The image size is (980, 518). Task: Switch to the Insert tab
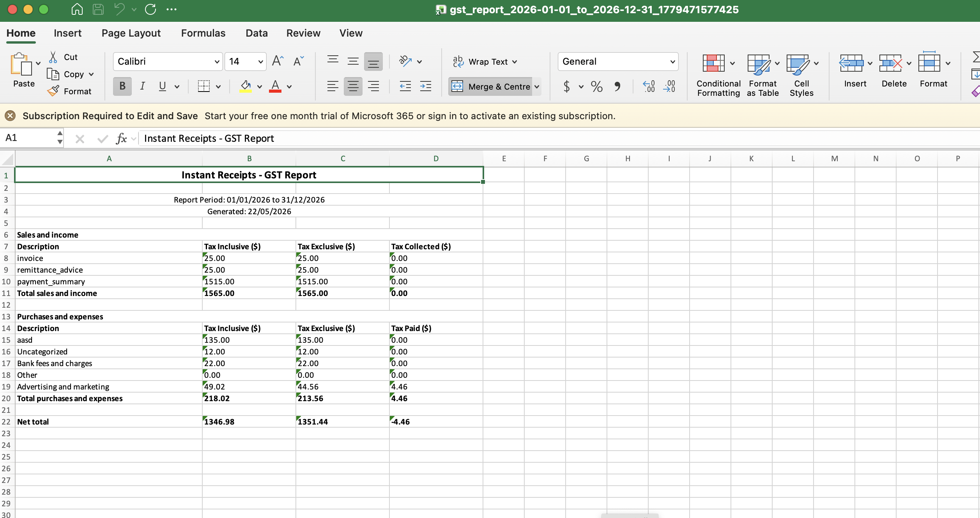[x=67, y=33]
